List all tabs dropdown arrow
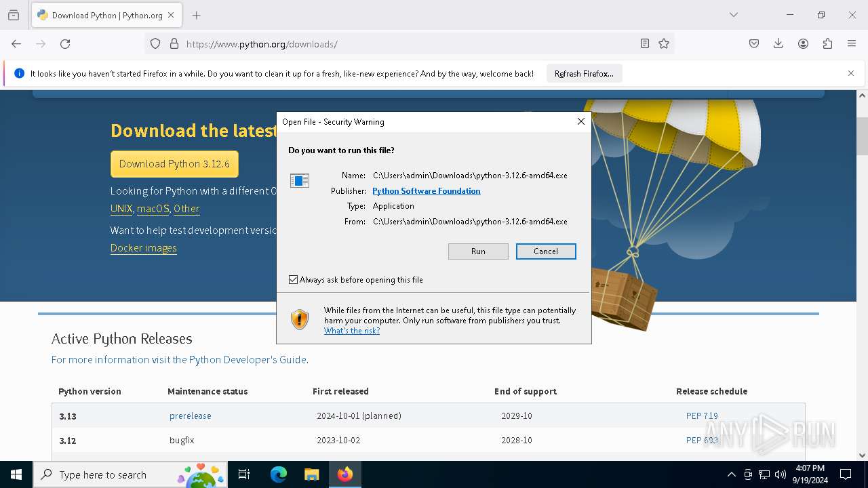The height and width of the screenshot is (488, 868). click(x=734, y=15)
